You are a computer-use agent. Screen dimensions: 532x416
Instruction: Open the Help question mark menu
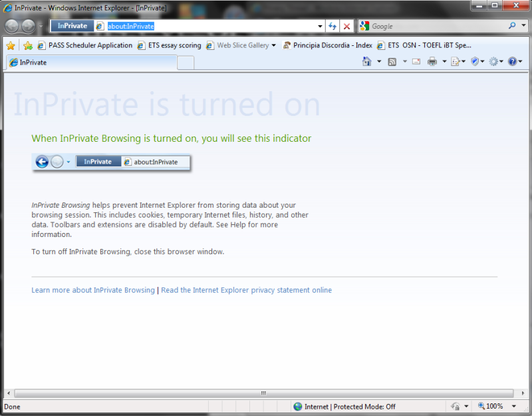click(x=515, y=61)
